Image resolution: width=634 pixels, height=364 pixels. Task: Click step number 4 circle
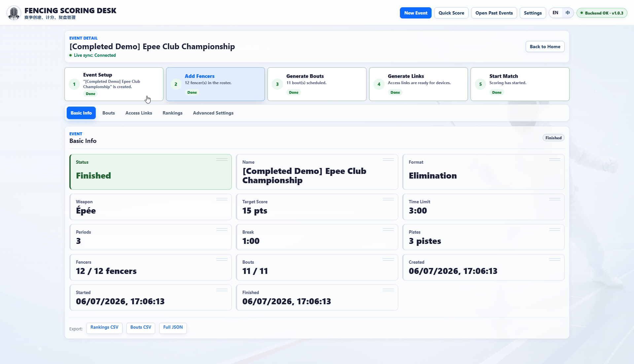pos(379,84)
